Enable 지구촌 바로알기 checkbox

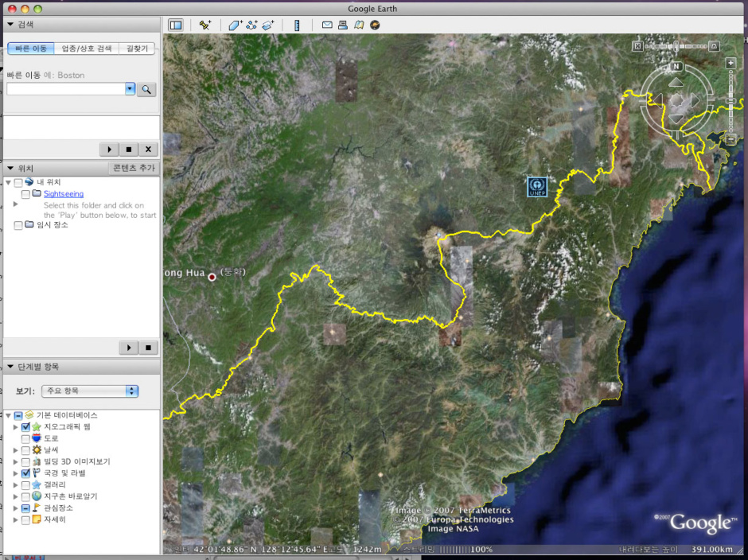[25, 496]
